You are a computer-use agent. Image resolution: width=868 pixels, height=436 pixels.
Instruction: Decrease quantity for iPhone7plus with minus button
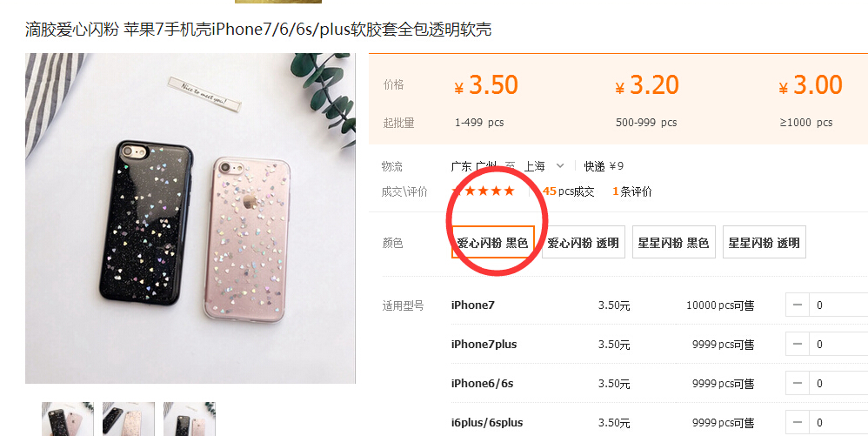click(798, 344)
